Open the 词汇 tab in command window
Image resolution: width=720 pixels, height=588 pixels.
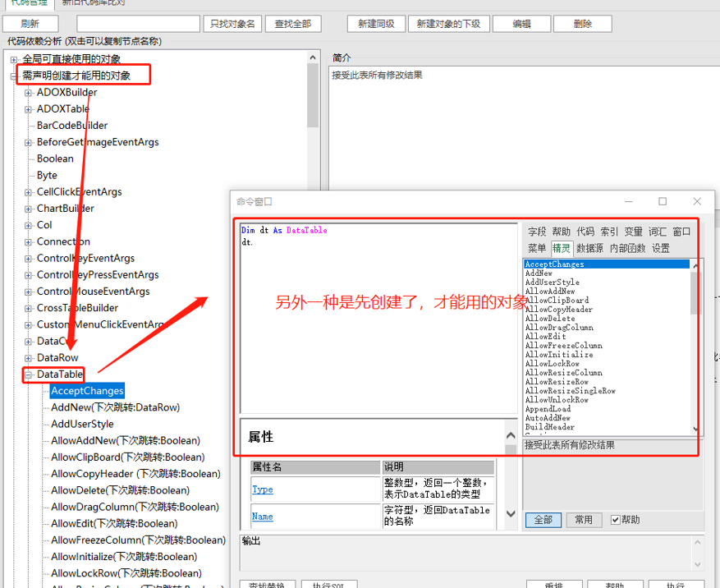pos(658,232)
